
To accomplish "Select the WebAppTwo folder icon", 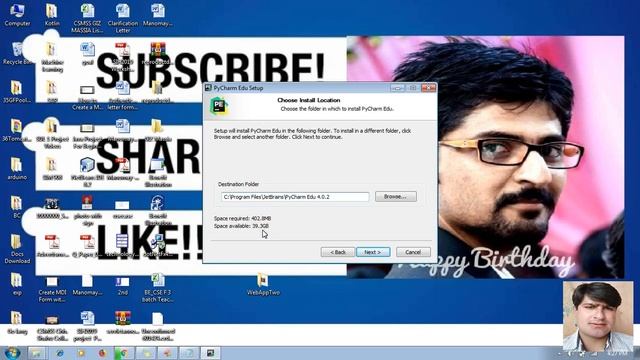I will (263, 284).
